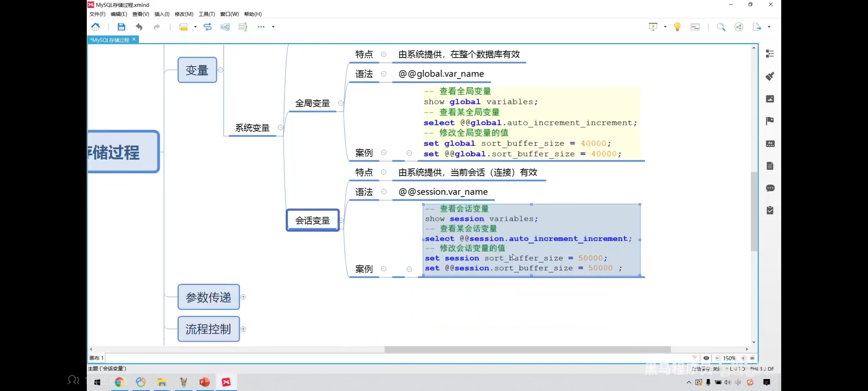The width and height of the screenshot is (868, 391).
Task: Open the 插入(I) menu
Action: coord(162,14)
